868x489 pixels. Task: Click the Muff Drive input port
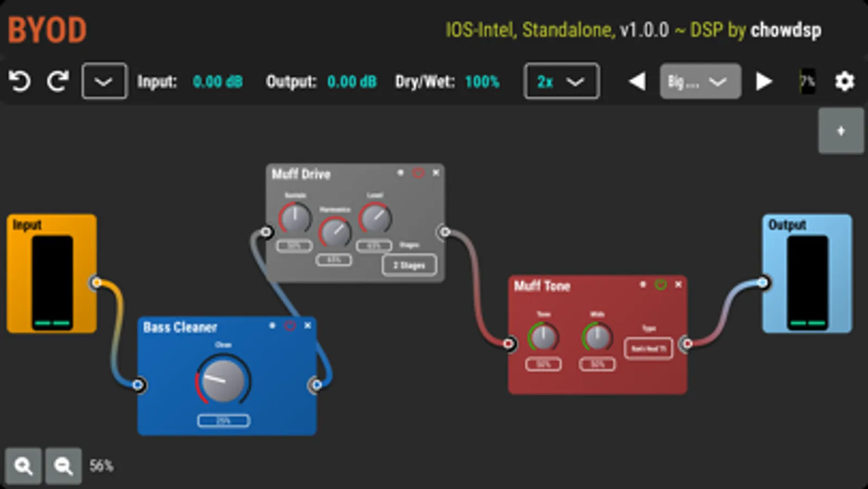[265, 232]
